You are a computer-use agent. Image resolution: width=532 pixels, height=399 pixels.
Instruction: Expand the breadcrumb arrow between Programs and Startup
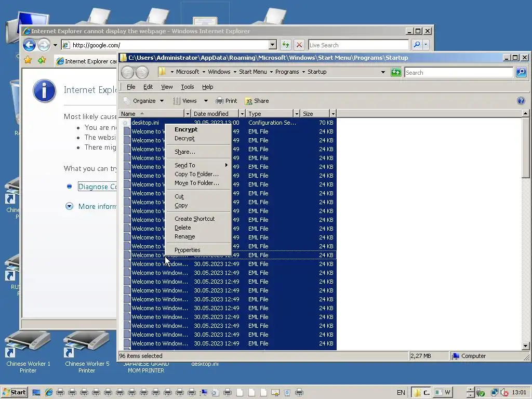pos(303,72)
